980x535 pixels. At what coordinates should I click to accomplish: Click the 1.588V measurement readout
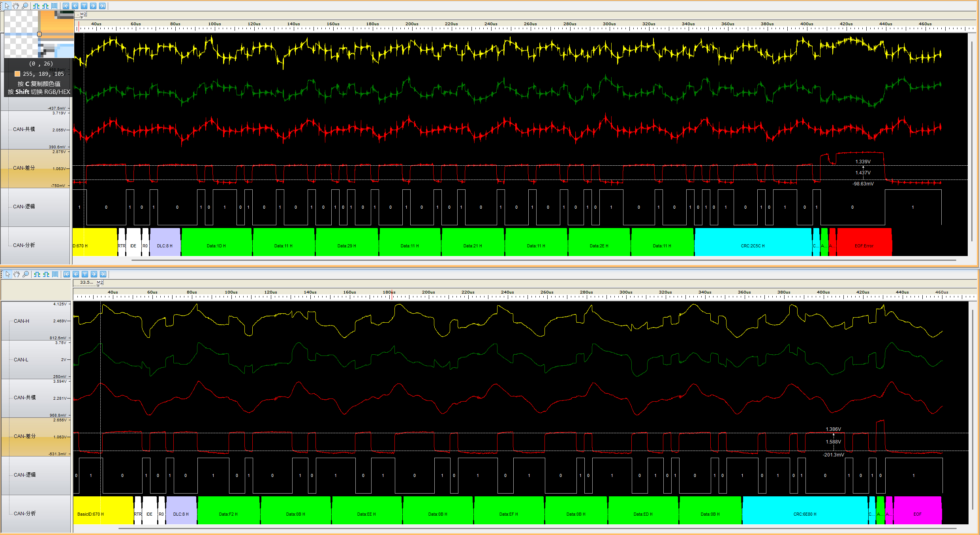[834, 442]
